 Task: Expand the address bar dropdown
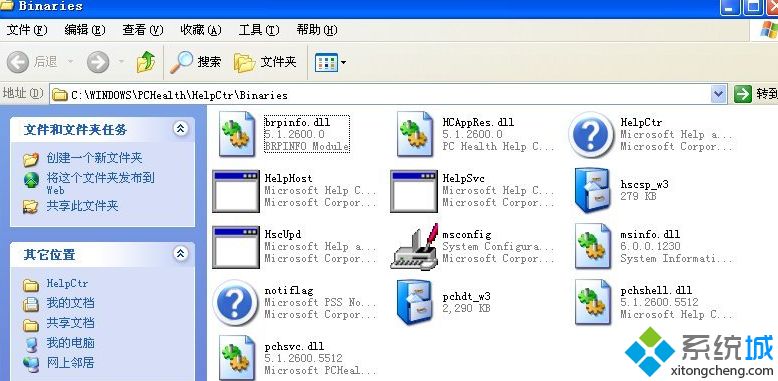pos(718,94)
